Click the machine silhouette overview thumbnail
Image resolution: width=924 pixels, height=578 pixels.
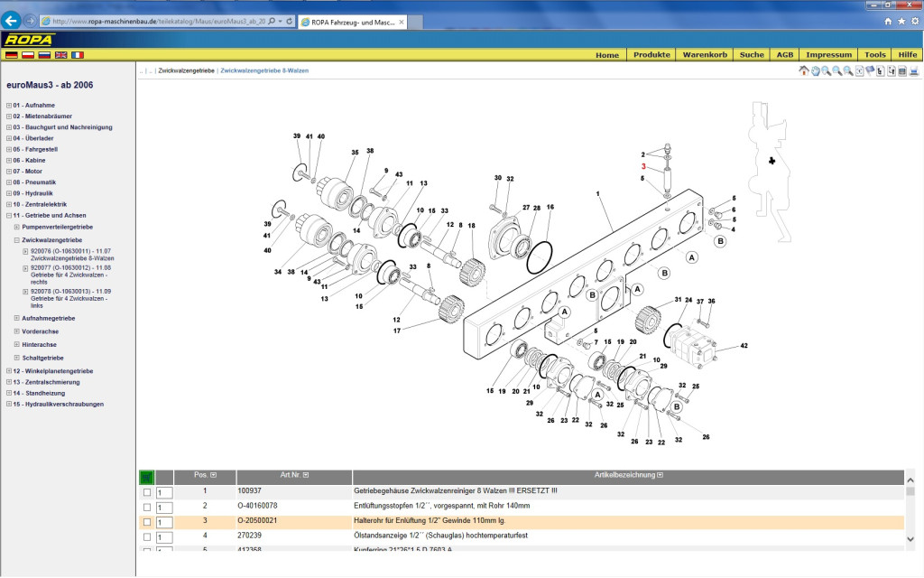click(770, 172)
